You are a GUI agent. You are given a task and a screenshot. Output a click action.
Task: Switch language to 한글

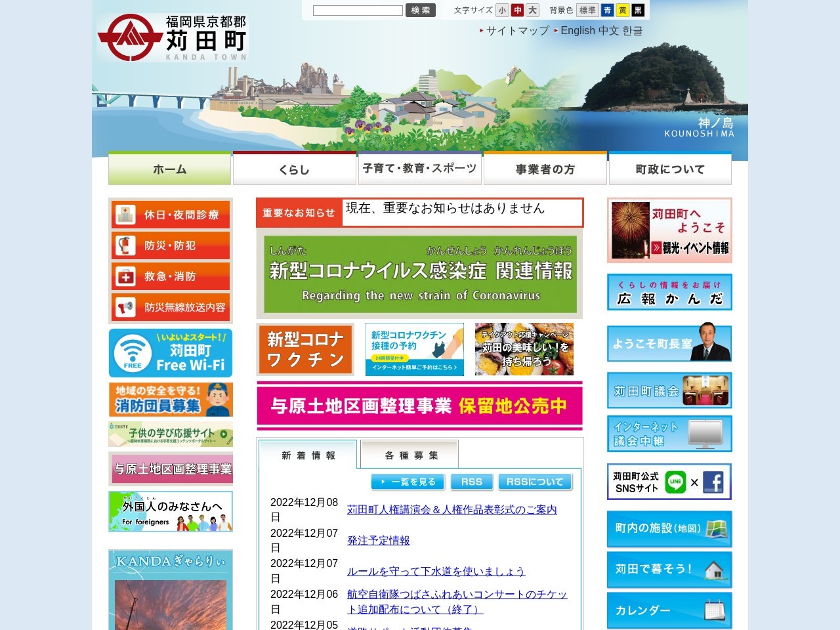(x=633, y=31)
